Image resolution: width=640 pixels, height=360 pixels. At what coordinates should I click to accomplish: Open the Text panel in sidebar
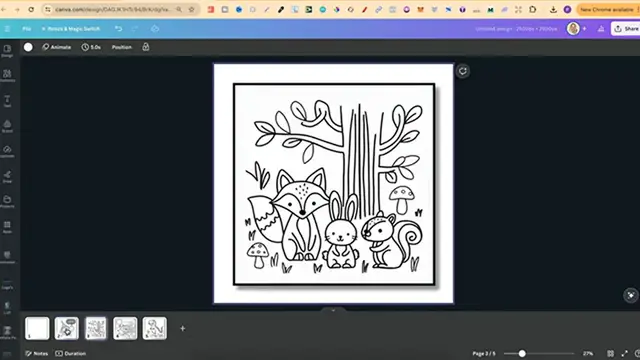[x=7, y=101]
